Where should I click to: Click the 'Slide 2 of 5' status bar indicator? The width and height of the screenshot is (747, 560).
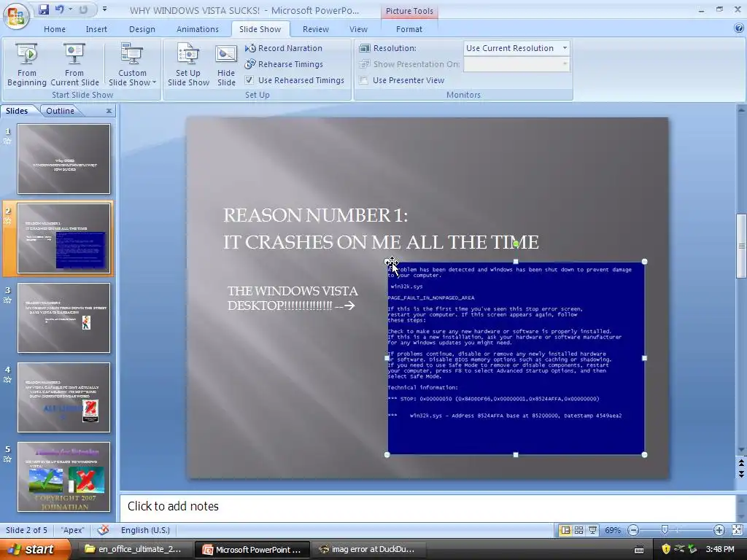26,530
